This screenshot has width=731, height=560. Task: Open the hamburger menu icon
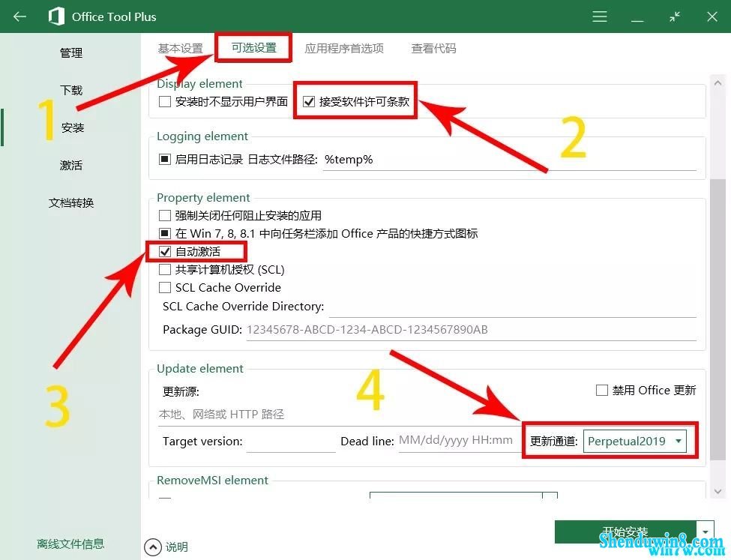[600, 16]
